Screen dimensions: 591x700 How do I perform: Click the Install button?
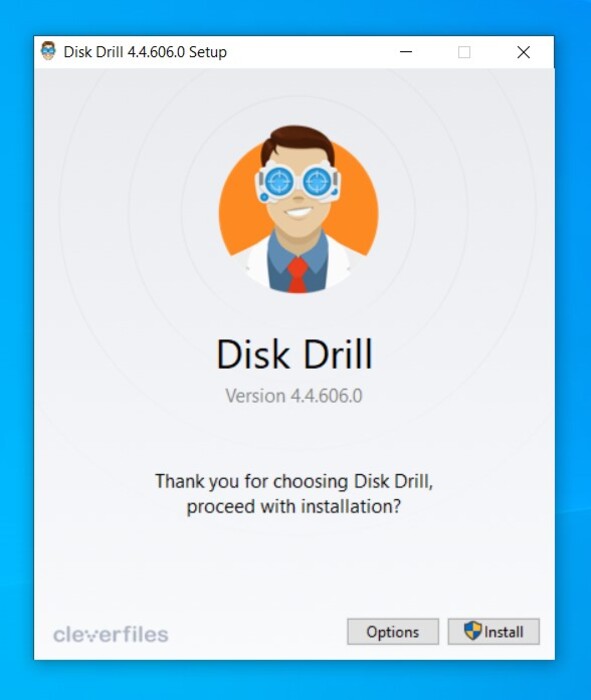click(x=494, y=631)
